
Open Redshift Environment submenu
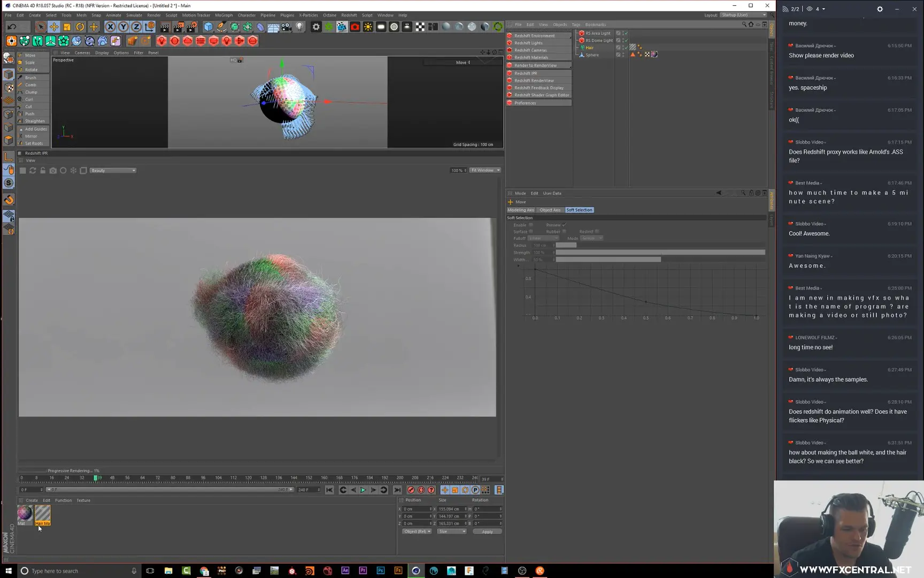coord(539,36)
